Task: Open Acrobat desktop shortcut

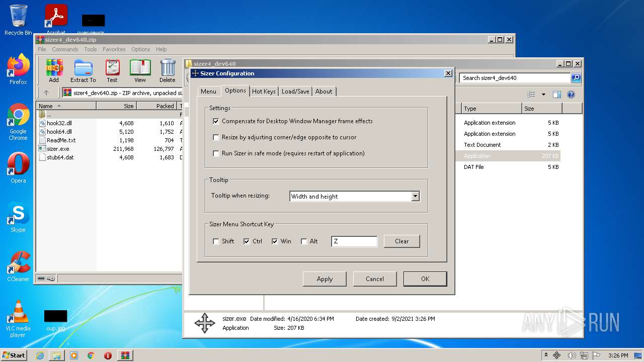Action: (x=56, y=19)
